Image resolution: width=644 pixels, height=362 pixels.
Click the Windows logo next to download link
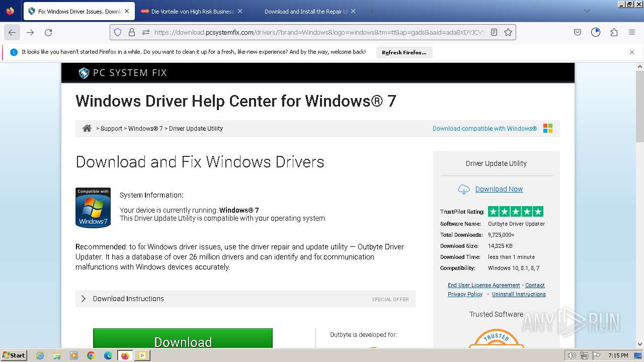pyautogui.click(x=548, y=128)
